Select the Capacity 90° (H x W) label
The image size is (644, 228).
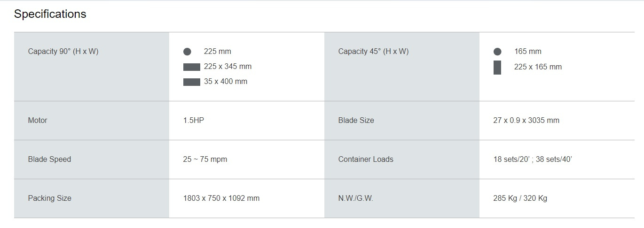coord(63,52)
